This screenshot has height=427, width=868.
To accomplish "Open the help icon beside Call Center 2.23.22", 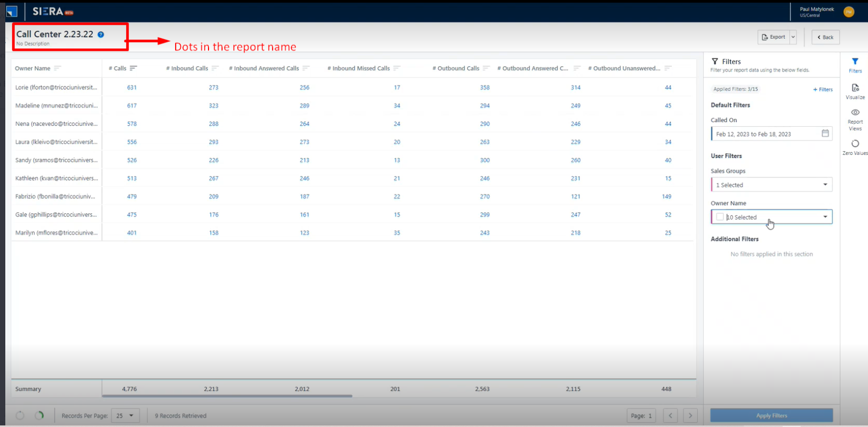I will tap(101, 34).
